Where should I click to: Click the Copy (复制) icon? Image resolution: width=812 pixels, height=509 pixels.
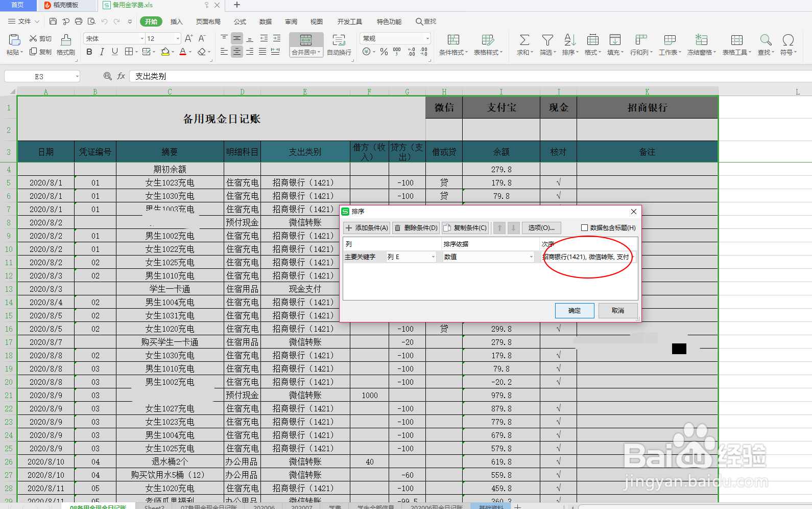pos(33,52)
